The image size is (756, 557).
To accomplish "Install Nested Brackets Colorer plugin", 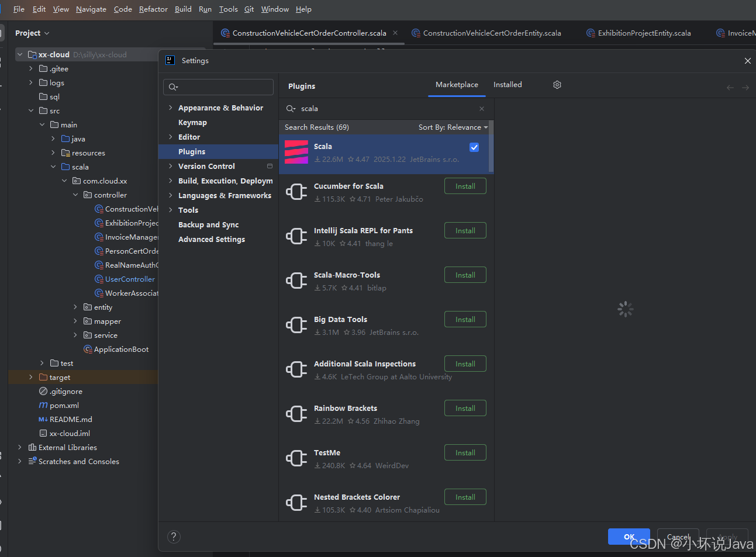I will click(465, 497).
